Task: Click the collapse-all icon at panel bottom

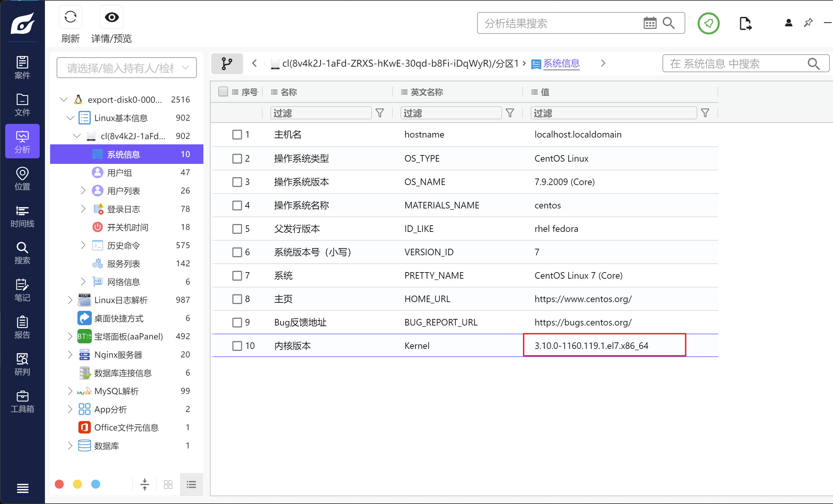Action: (145, 484)
